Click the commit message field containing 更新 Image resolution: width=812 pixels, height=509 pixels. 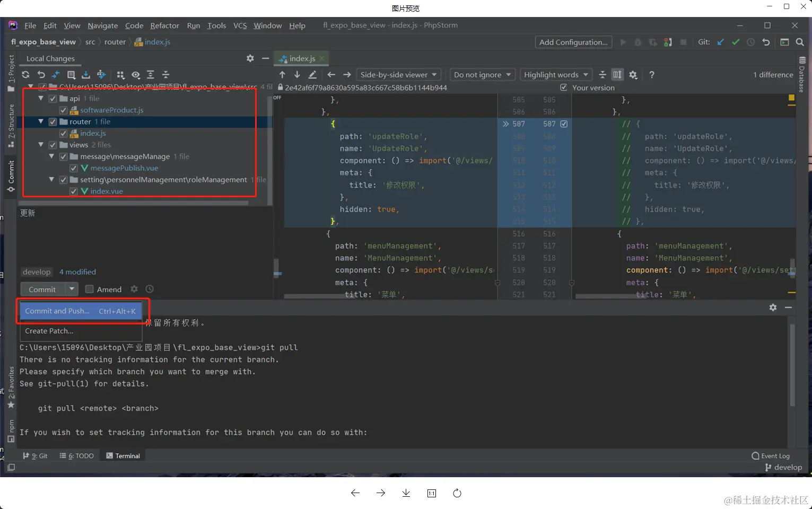click(144, 236)
